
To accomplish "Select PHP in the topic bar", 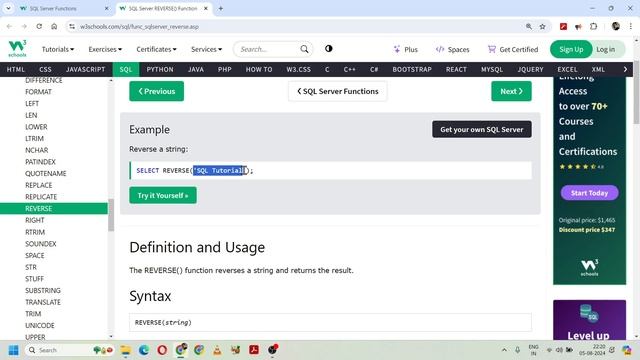I will pos(224,69).
